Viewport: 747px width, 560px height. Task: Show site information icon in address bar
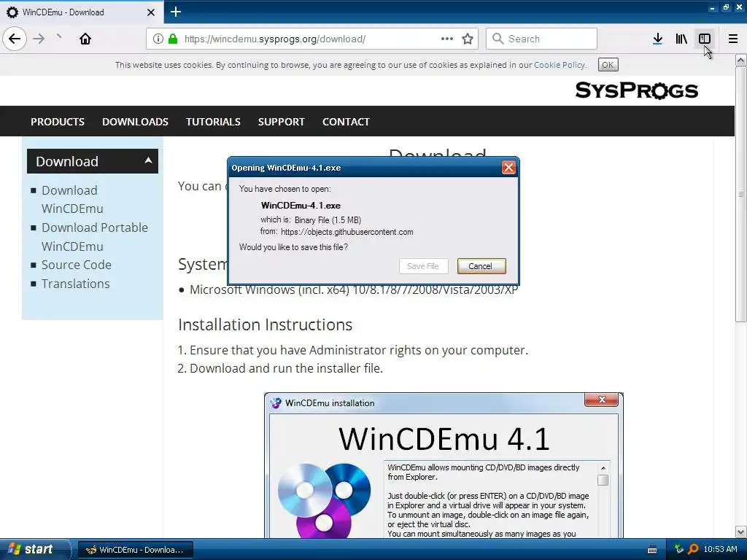[158, 39]
